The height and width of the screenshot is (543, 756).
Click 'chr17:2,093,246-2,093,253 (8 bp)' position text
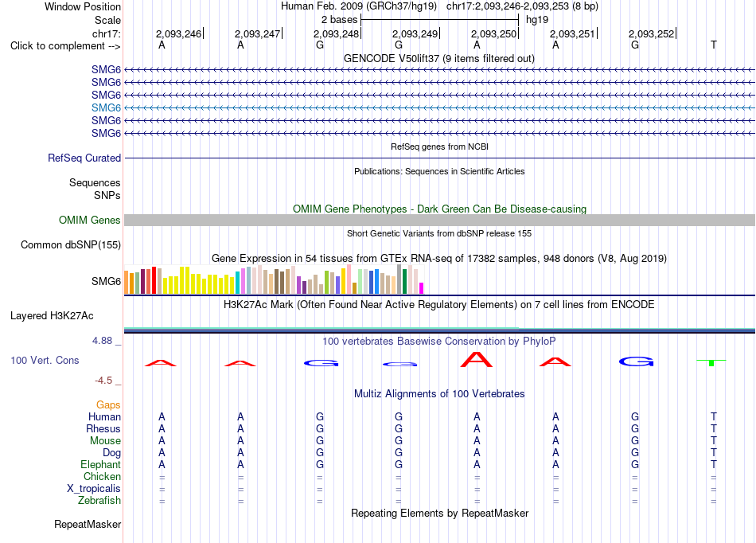point(522,6)
